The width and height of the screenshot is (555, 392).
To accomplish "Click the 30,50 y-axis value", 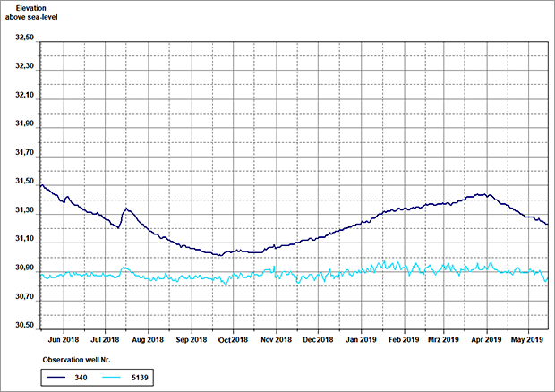I will click(24, 325).
